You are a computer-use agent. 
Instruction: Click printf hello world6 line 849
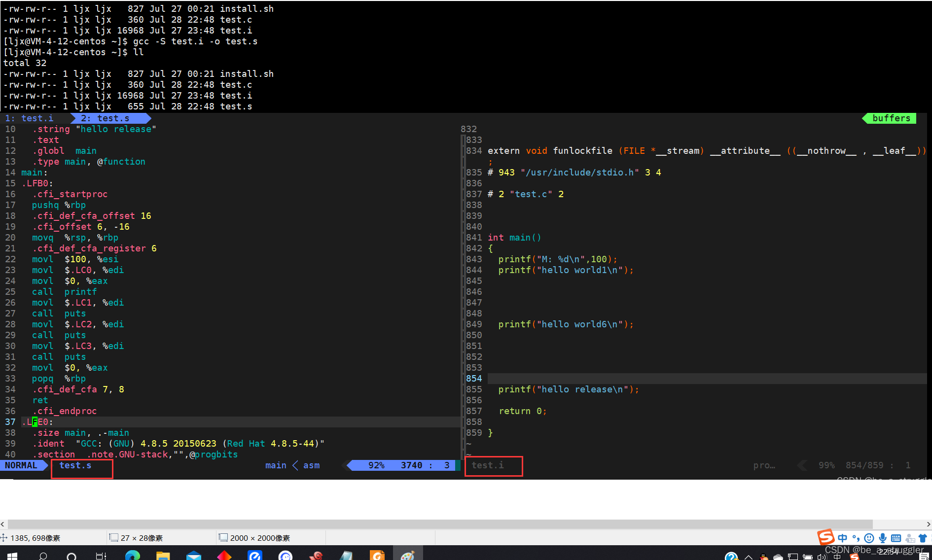tap(566, 324)
